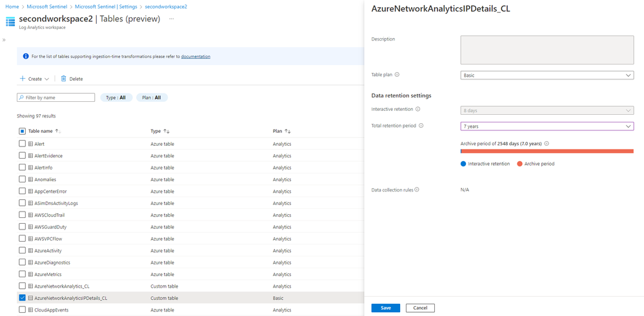Check the AlertInfo table checkbox
The height and width of the screenshot is (316, 644).
[22, 168]
